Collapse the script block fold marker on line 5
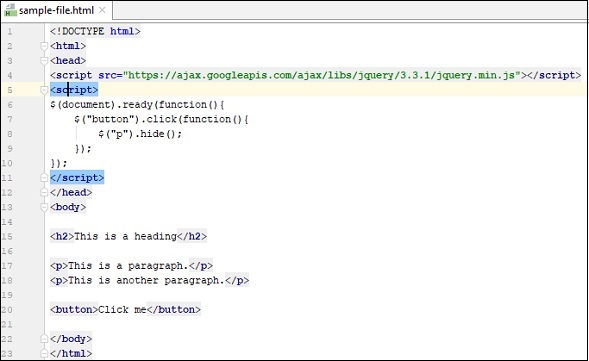Viewport: 589px width, 361px height. (x=44, y=90)
